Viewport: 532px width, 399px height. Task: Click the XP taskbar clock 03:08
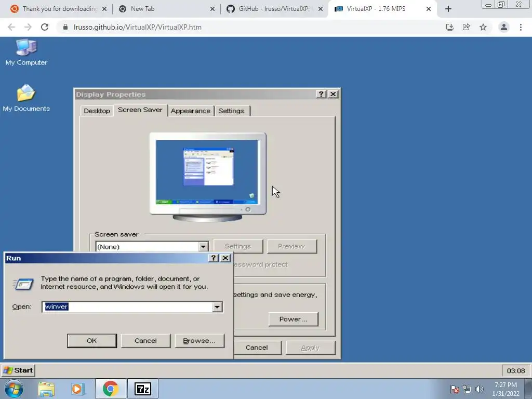pos(515,371)
